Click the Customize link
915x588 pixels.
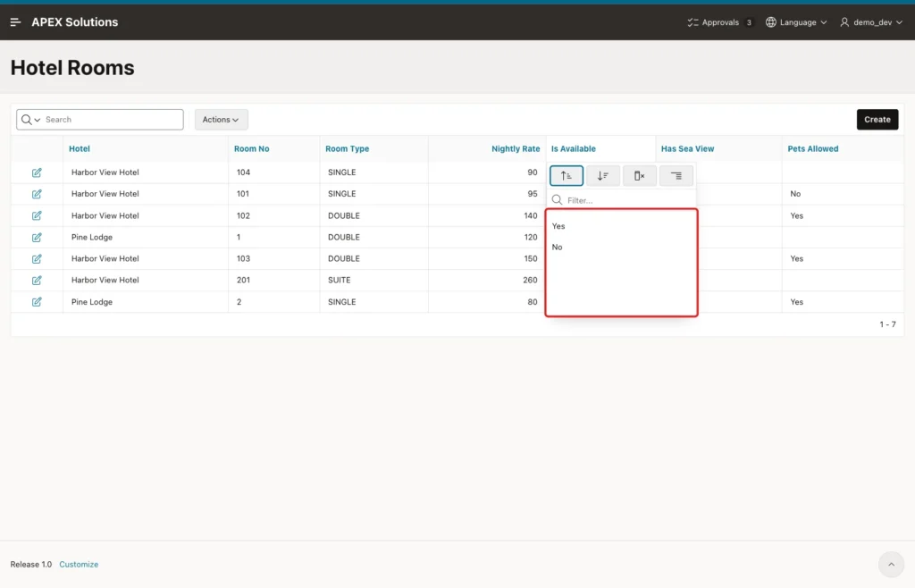tap(79, 564)
